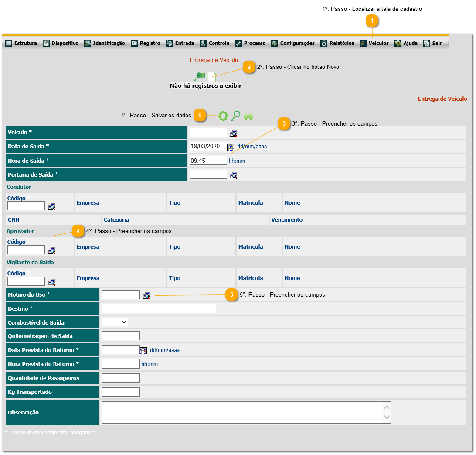Click lookup icon beside Portaria de Saída
This screenshot has width=476, height=455.
(x=234, y=175)
